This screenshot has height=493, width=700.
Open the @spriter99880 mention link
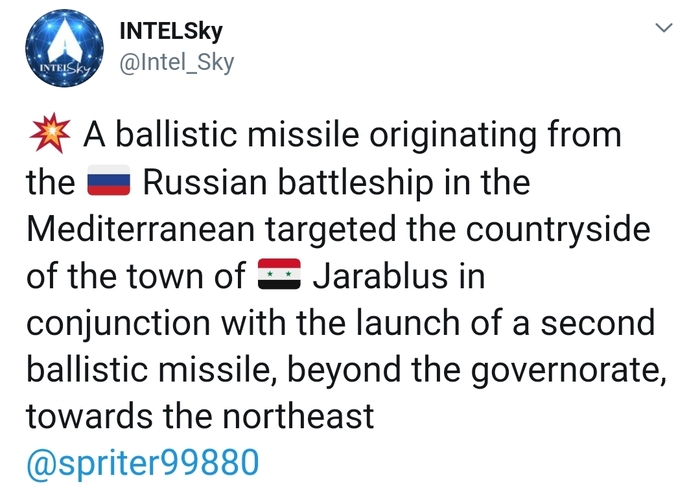click(x=143, y=462)
